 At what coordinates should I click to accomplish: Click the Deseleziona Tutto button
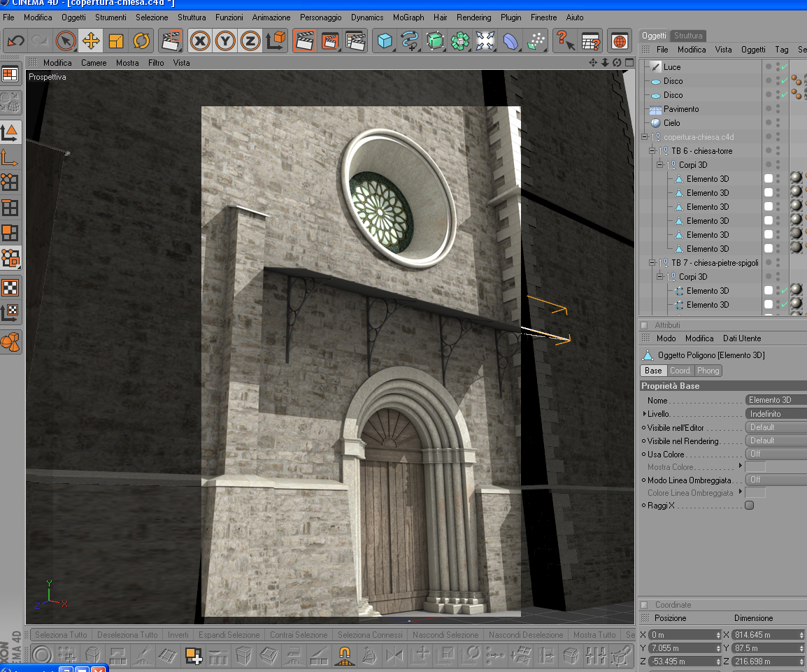click(128, 635)
